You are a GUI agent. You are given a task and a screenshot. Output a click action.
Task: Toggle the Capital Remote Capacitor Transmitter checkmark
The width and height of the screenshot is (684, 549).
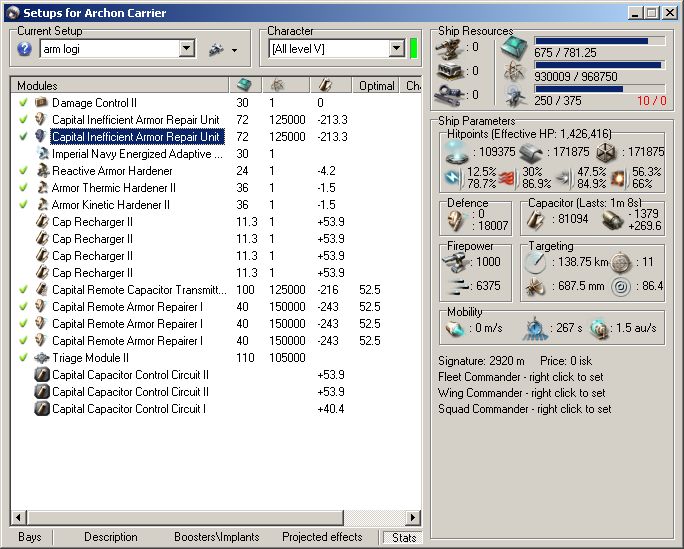click(x=24, y=290)
